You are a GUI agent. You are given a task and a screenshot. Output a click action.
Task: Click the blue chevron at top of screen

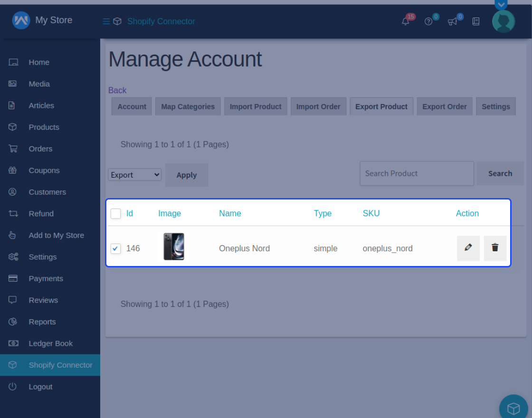[x=501, y=5]
